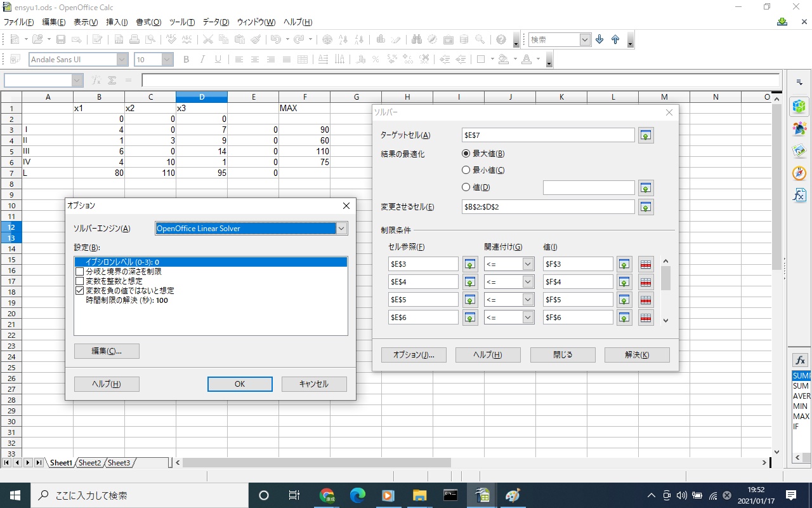Click the Save document toolbar icon
812x508 pixels.
pyautogui.click(x=61, y=39)
